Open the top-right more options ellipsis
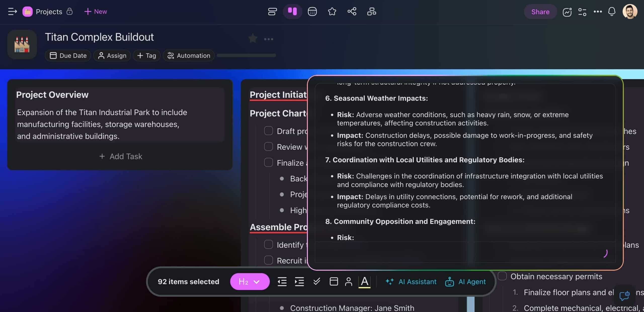This screenshot has width=644, height=312. (598, 12)
